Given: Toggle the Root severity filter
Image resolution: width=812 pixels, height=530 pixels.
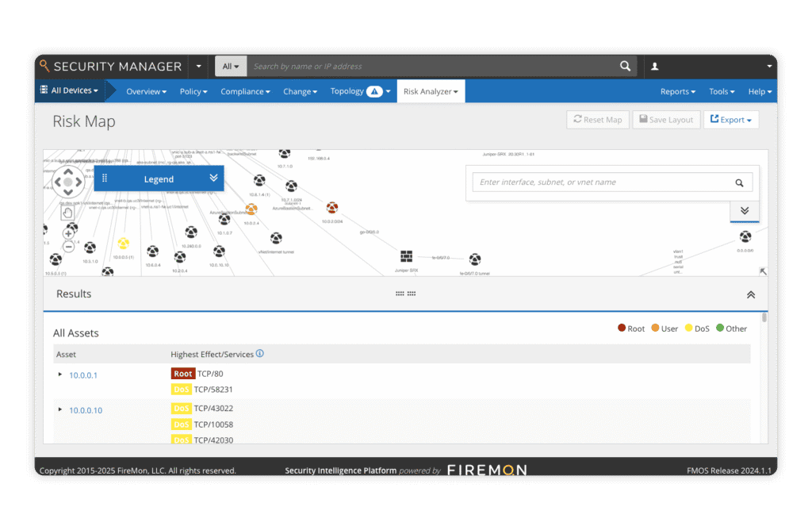Looking at the screenshot, I should tap(622, 328).
